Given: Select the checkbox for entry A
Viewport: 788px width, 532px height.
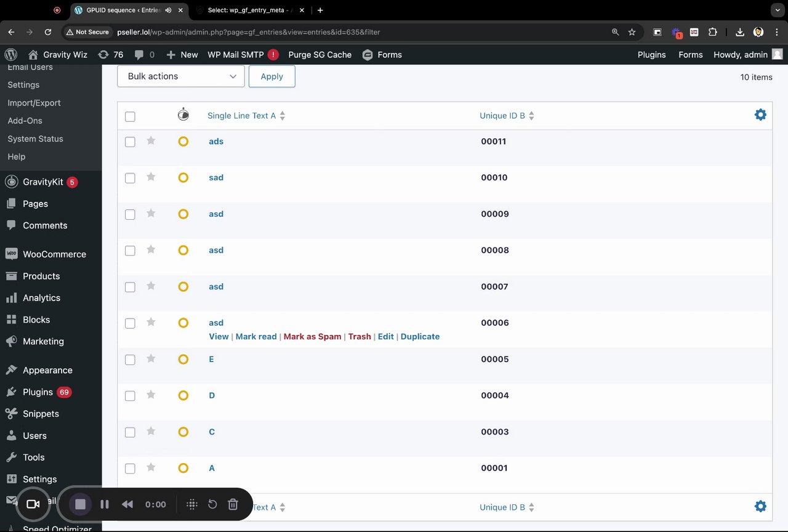Looking at the screenshot, I should tap(130, 469).
